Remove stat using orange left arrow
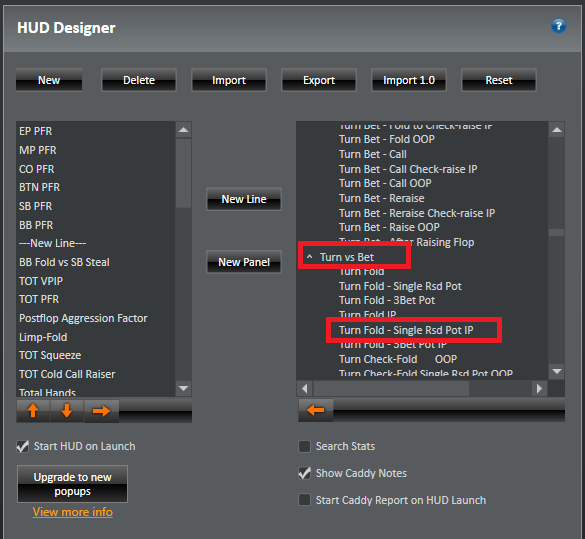 pos(316,410)
